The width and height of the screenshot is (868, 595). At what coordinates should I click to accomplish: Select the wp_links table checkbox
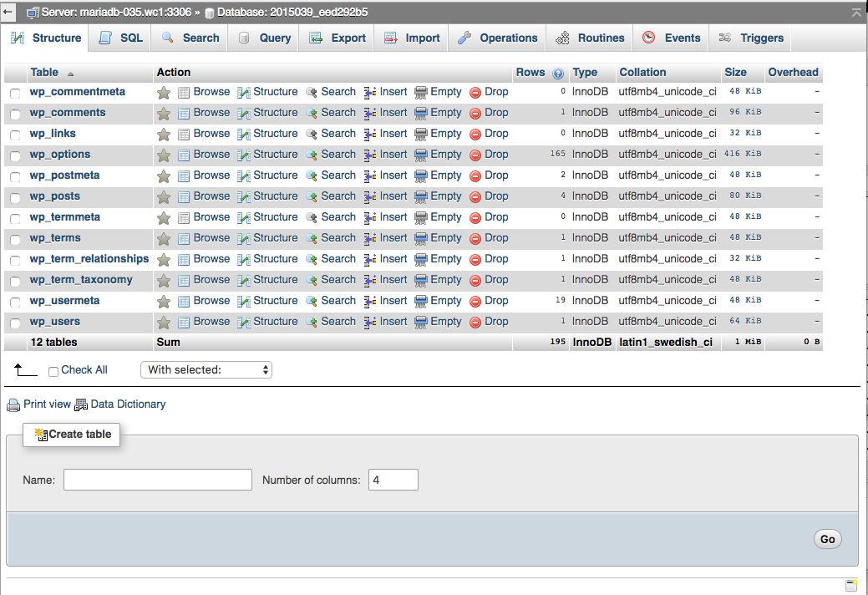coord(16,135)
